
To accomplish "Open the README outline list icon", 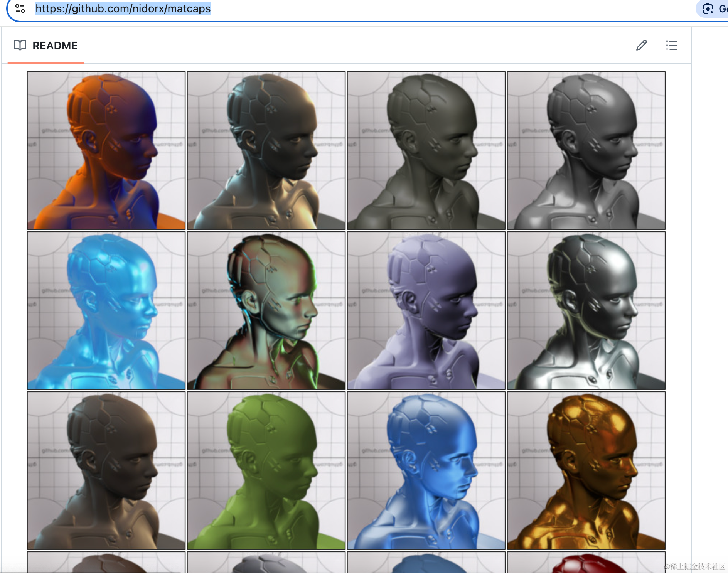I will click(672, 46).
